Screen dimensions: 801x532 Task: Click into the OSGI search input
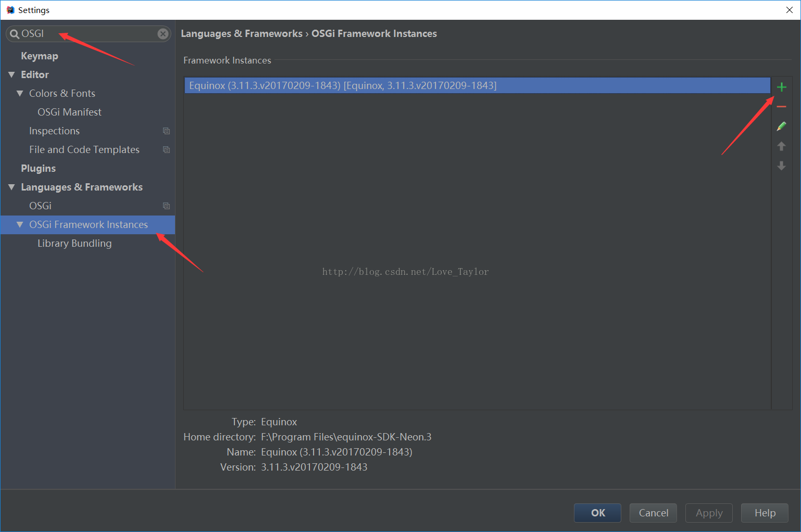(x=89, y=34)
